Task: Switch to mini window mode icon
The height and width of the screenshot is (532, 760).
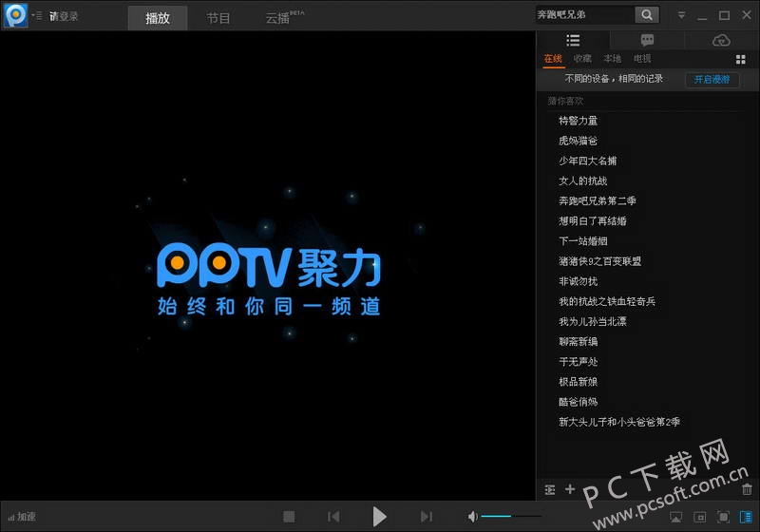Action: [x=699, y=518]
